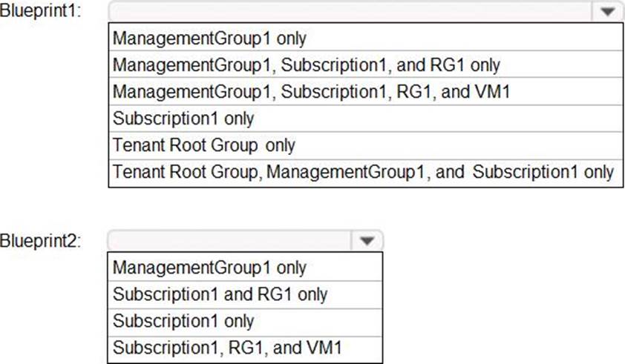Open the Blueprint1 dropdown arrow
625x364 pixels.
click(x=607, y=12)
